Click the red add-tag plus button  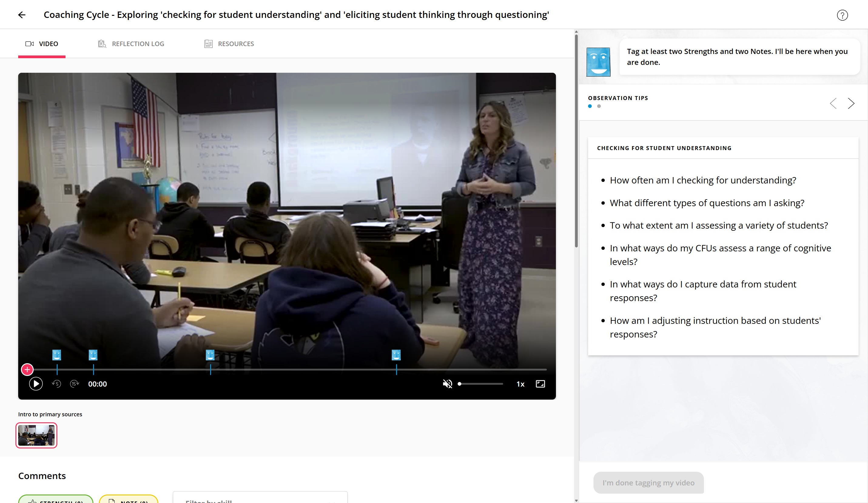click(x=27, y=370)
